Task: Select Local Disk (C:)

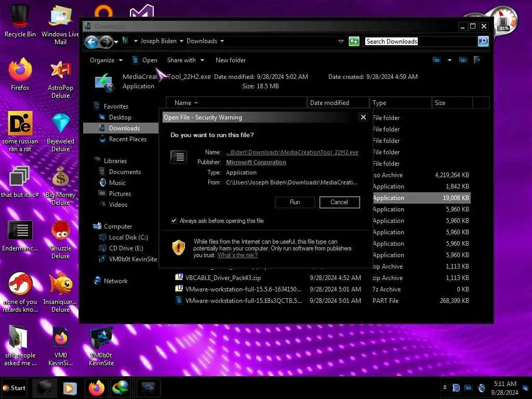Action: coord(128,237)
